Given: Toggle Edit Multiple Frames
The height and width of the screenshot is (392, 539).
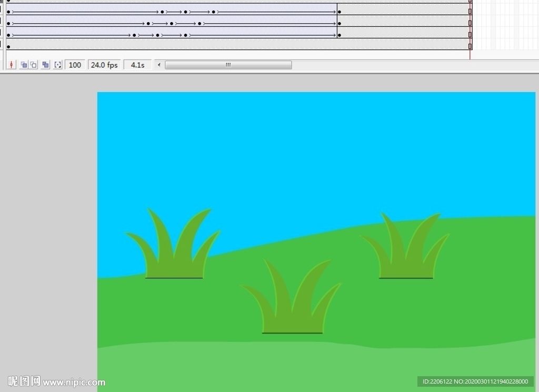Looking at the screenshot, I should (x=45, y=65).
